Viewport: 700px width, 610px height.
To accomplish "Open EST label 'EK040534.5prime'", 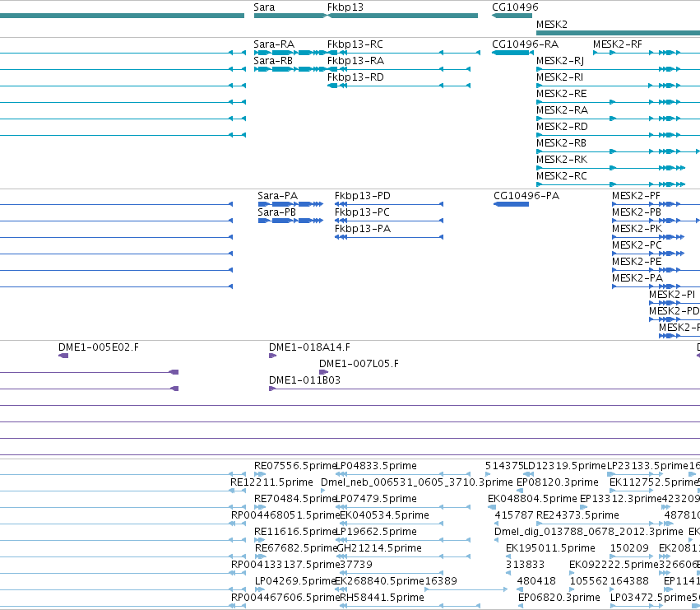I will click(384, 515).
